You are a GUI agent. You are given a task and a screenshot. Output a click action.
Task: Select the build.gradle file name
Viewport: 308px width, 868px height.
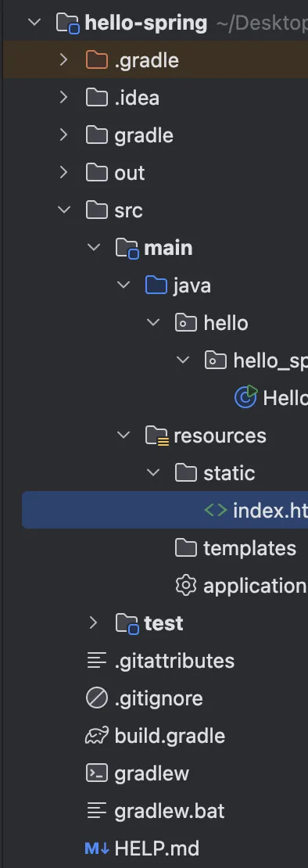170,737
